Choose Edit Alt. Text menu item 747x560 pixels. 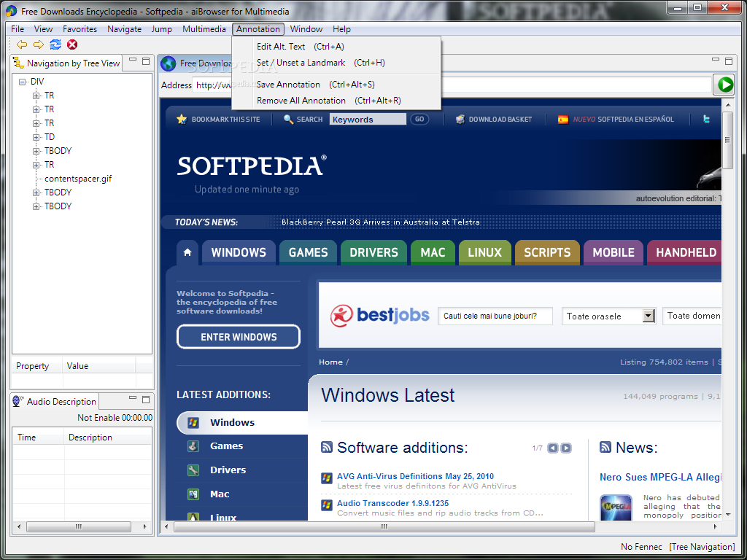(x=336, y=47)
